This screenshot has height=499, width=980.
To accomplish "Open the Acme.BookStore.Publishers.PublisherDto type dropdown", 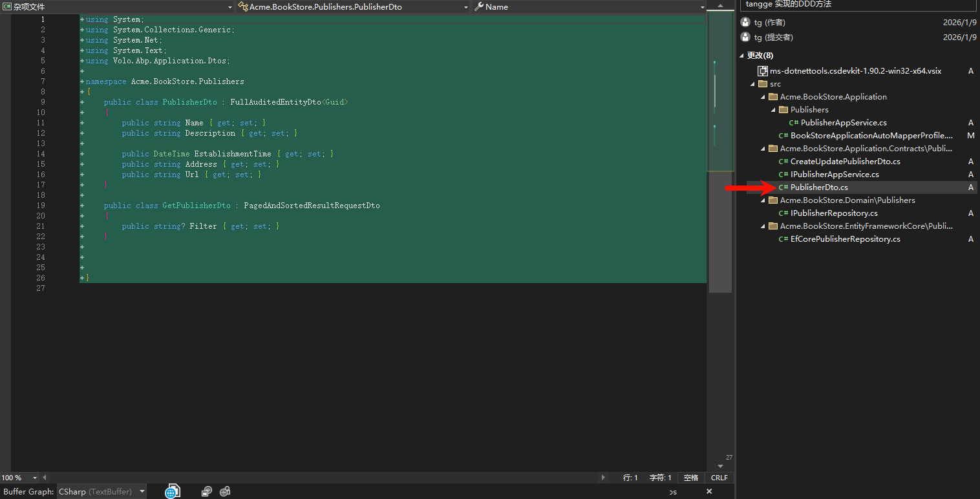I will tap(353, 6).
